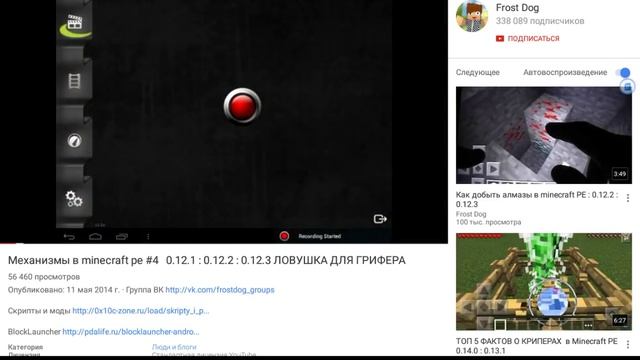Click the Frost Dog channel name

(x=517, y=7)
